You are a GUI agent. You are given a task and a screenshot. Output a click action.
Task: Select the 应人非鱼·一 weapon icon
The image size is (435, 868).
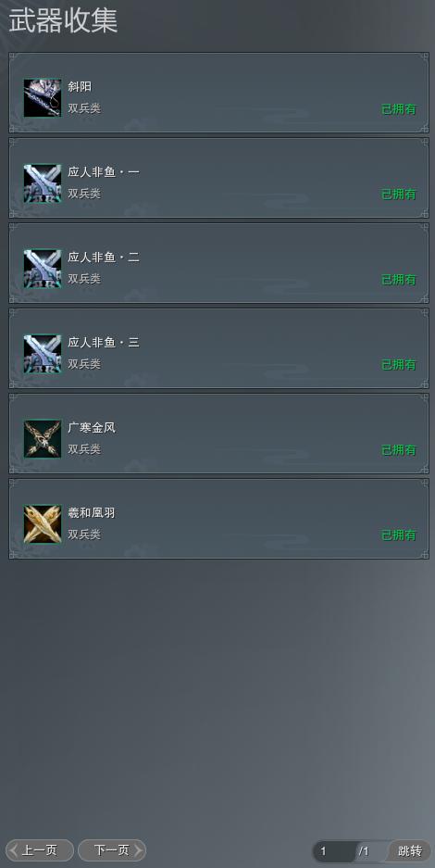(x=43, y=182)
